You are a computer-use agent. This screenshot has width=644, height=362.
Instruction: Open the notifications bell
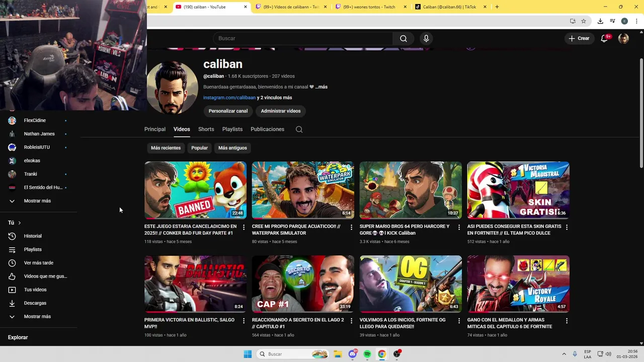605,39
